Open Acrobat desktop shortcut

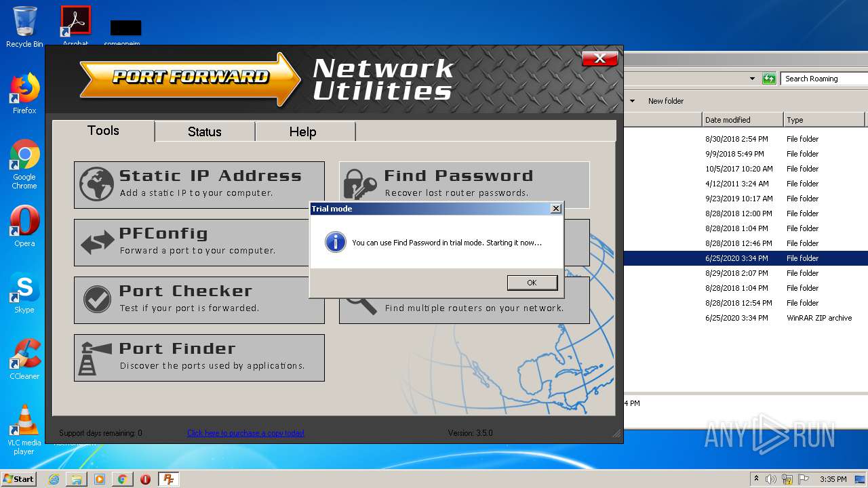point(75,26)
